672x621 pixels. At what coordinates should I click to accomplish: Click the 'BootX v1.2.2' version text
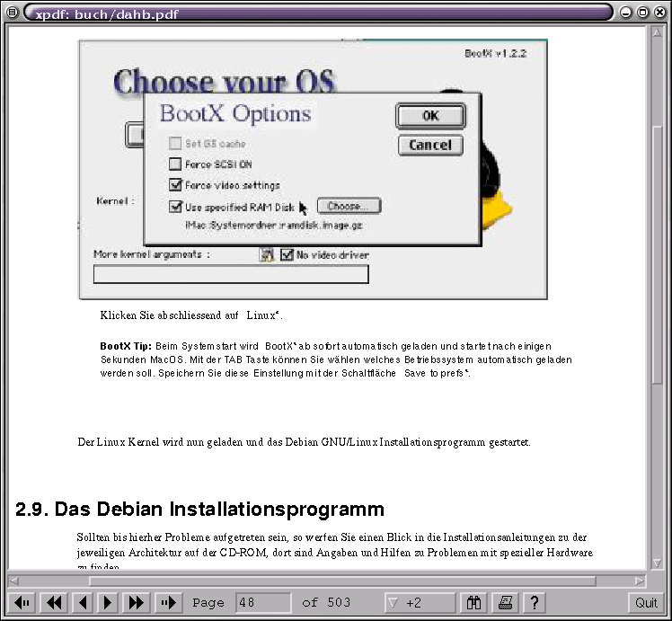tap(495, 54)
